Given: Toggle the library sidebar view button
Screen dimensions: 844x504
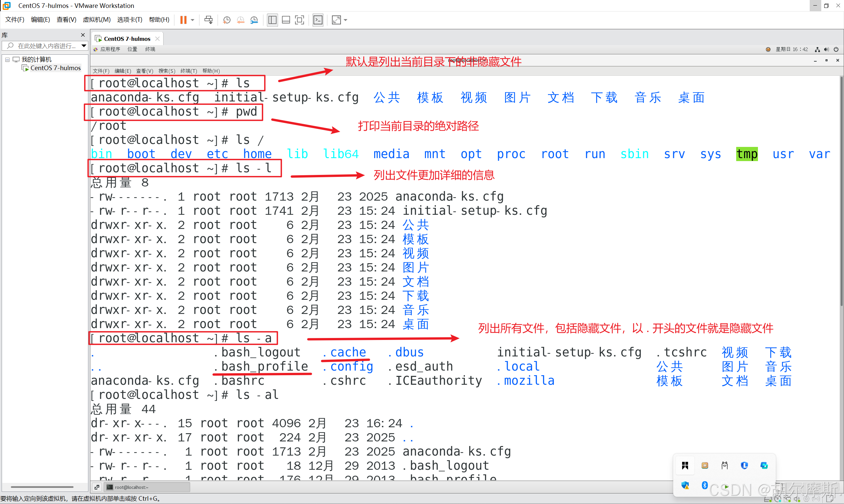Looking at the screenshot, I should coord(272,20).
